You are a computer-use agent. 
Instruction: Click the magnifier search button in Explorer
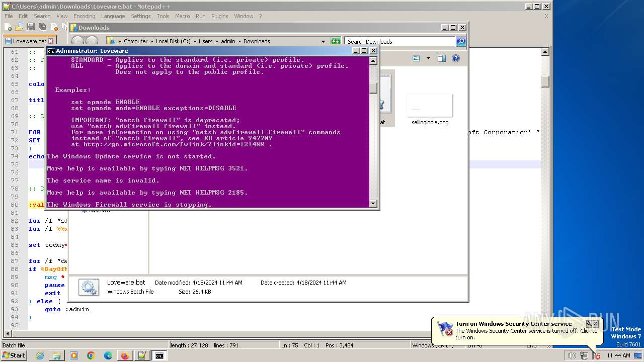[461, 41]
